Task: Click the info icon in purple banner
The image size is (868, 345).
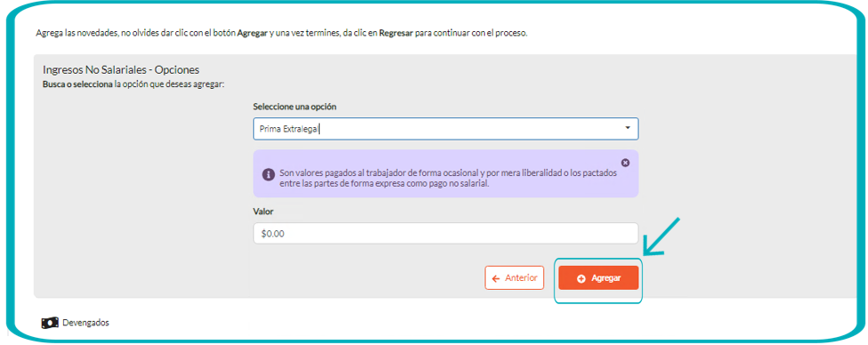Action: pos(268,174)
